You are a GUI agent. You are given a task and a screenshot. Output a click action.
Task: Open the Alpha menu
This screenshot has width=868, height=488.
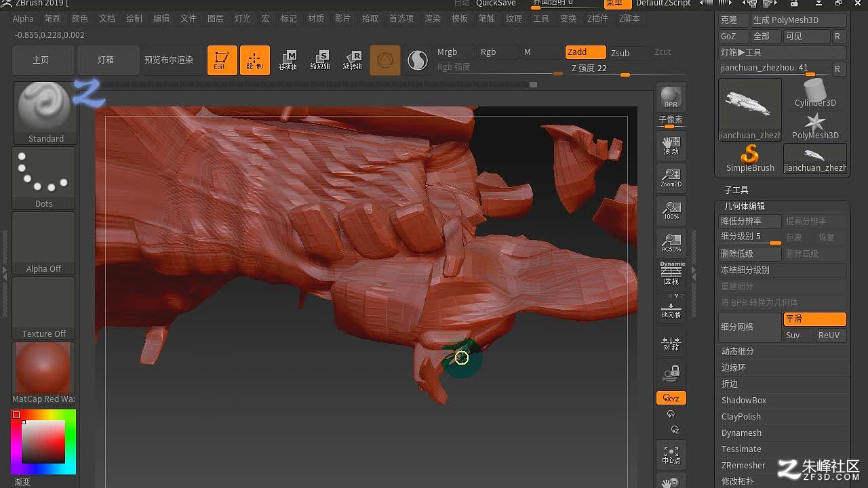[23, 18]
